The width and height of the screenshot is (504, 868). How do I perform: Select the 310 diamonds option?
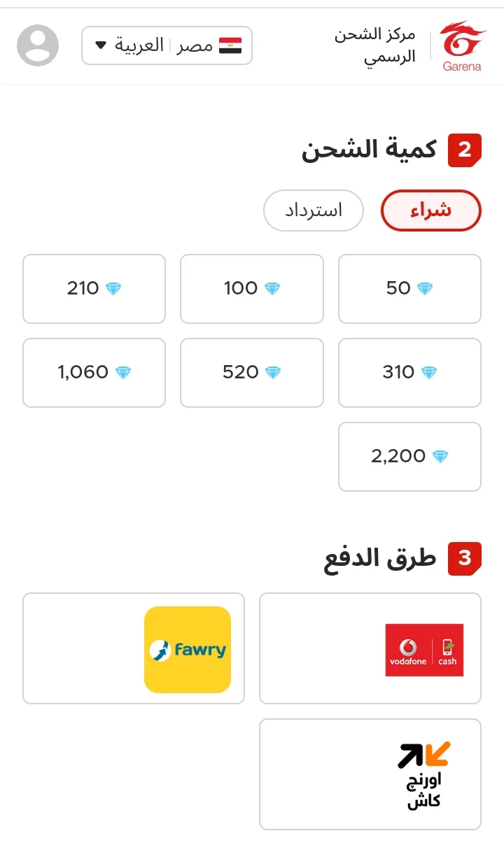pos(409,373)
